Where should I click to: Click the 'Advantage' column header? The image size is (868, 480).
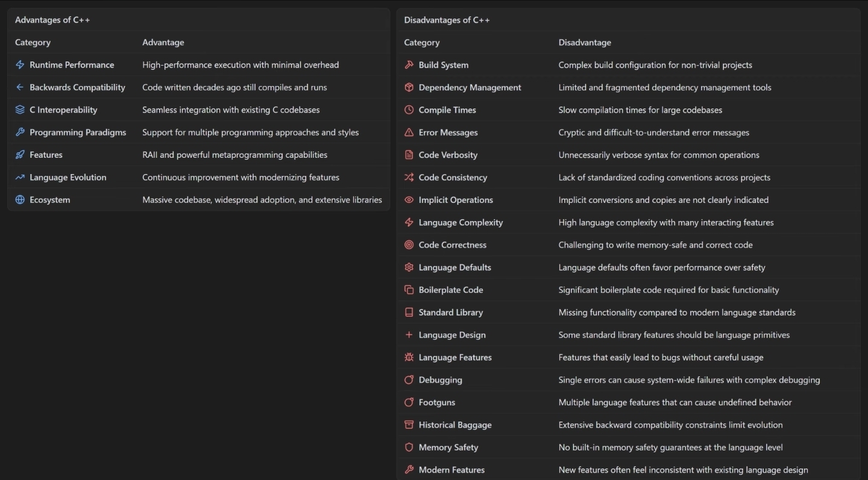tap(163, 42)
